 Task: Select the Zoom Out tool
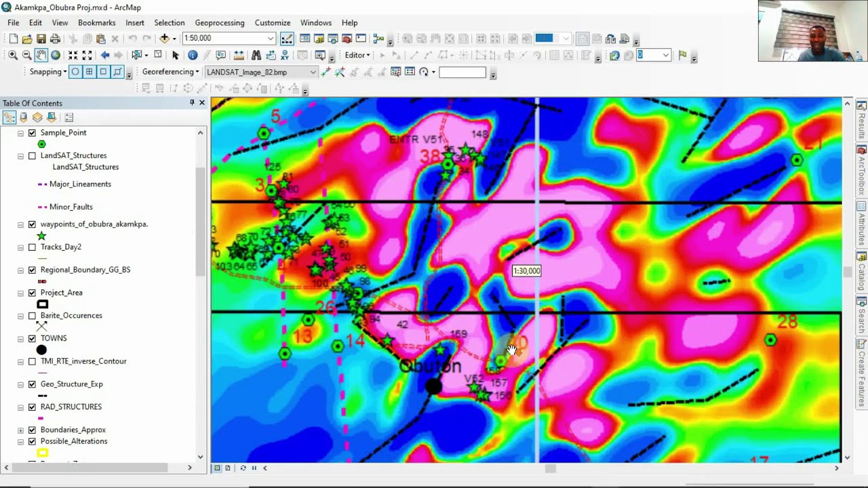click(x=27, y=55)
